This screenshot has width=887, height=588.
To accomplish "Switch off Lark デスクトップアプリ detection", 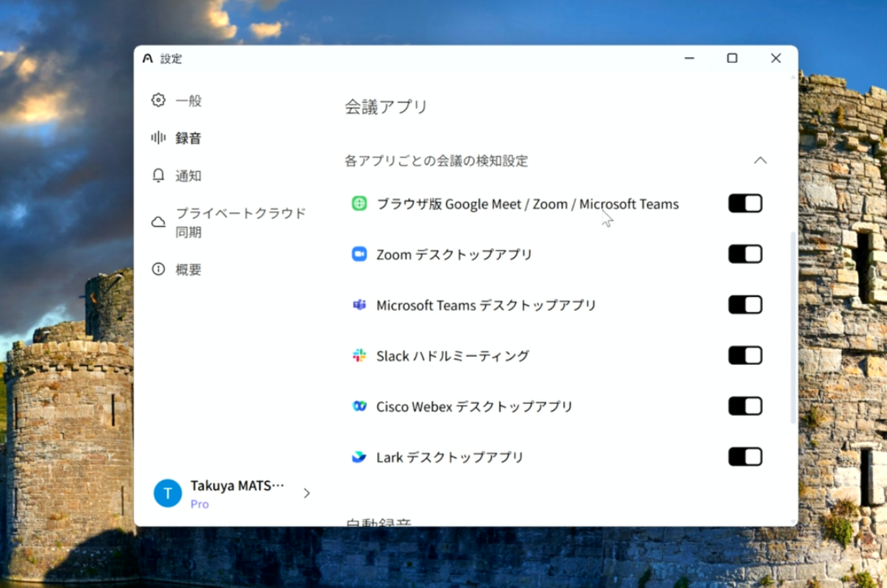I will (745, 457).
